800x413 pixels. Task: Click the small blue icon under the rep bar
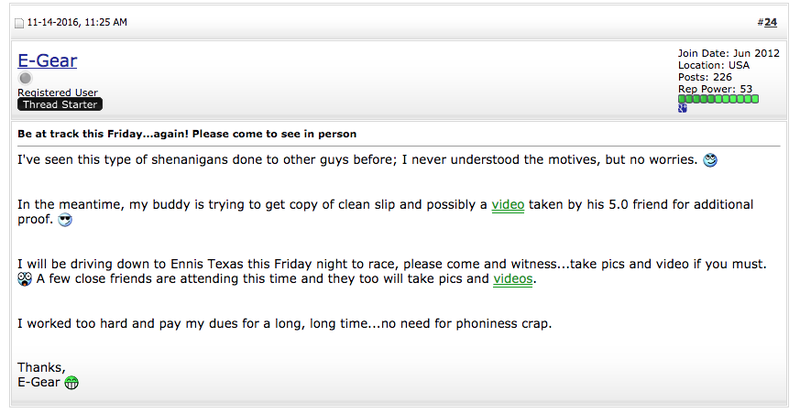point(682,108)
